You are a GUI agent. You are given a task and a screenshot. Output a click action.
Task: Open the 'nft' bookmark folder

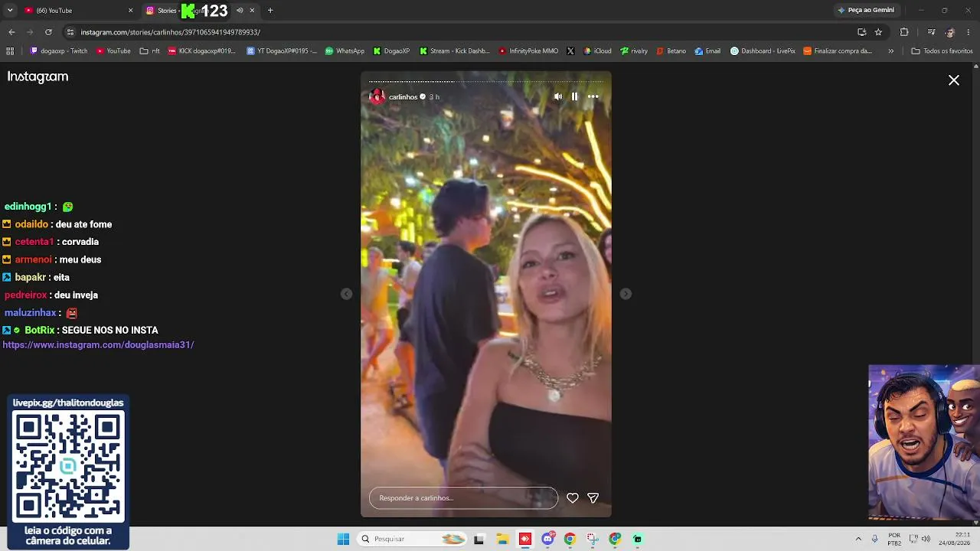(x=150, y=51)
